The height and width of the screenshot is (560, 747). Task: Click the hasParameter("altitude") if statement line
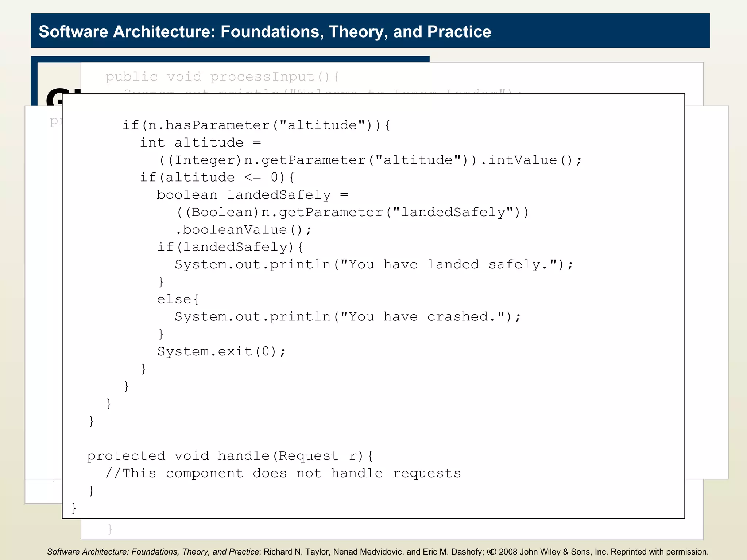click(x=256, y=125)
